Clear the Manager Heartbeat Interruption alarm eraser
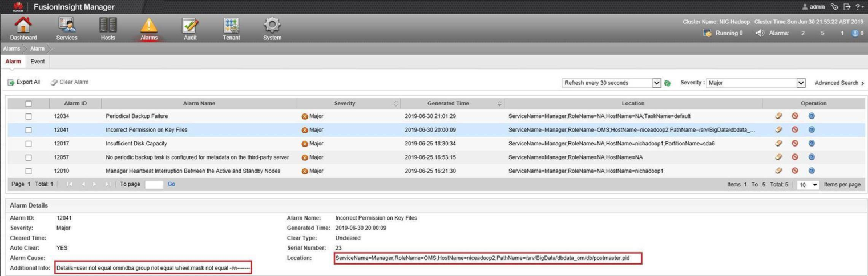868x276 pixels. pos(778,171)
